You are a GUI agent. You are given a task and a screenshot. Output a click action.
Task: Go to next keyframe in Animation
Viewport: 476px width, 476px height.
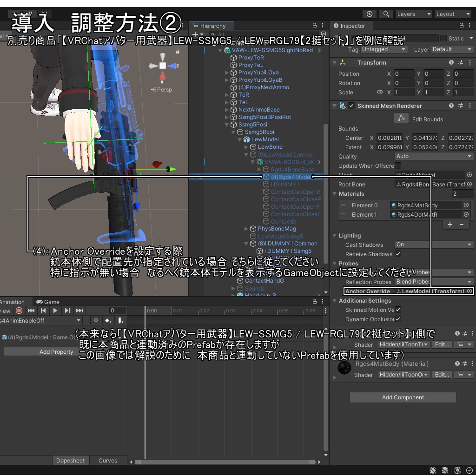coord(67,311)
